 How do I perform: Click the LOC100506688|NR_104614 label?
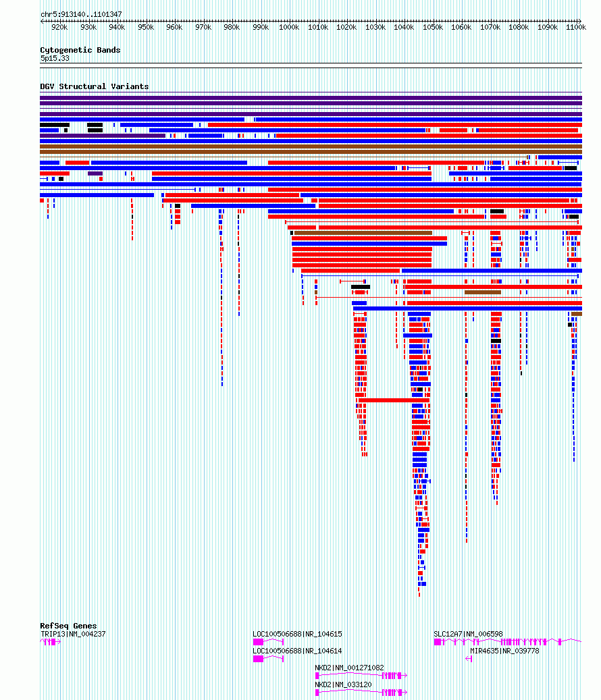click(x=297, y=651)
